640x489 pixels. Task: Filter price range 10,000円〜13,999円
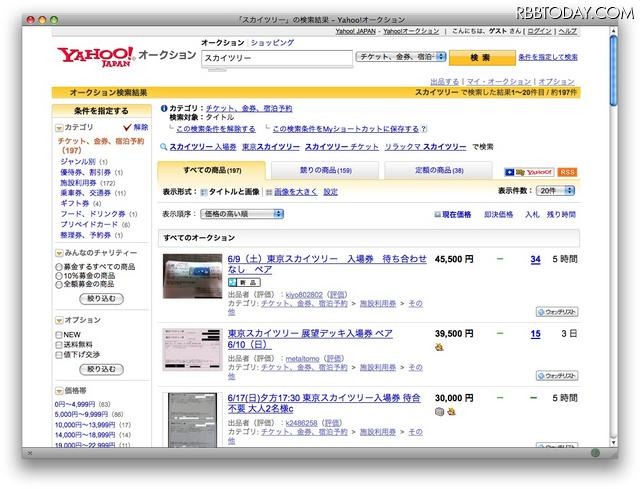(85, 425)
